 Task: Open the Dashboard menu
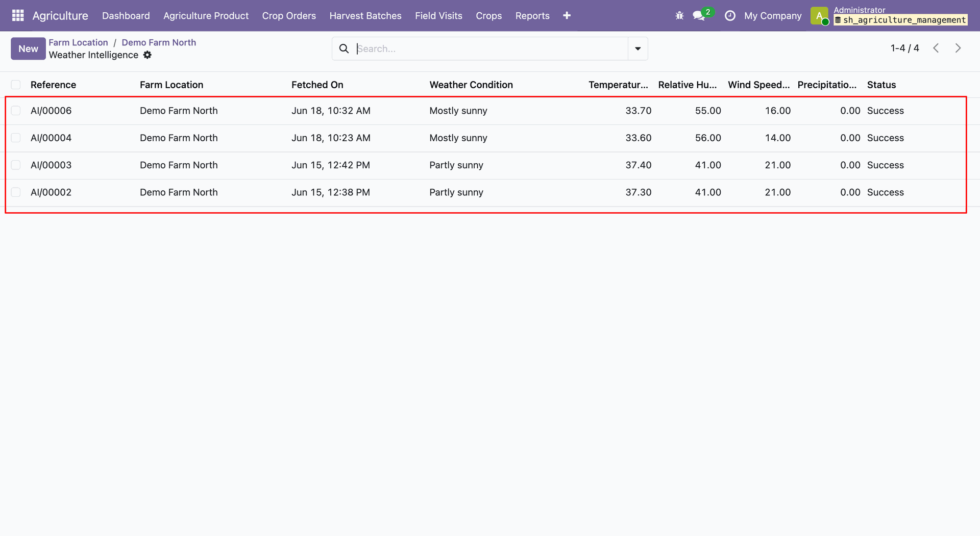tap(126, 16)
